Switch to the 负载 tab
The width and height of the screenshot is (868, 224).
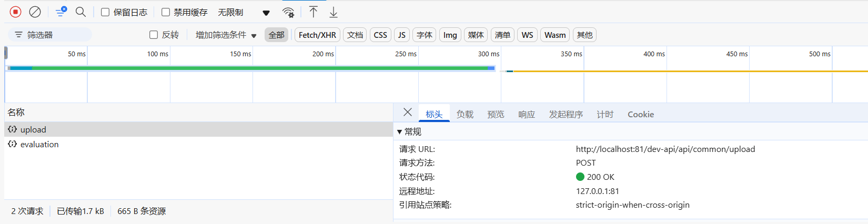coord(465,114)
